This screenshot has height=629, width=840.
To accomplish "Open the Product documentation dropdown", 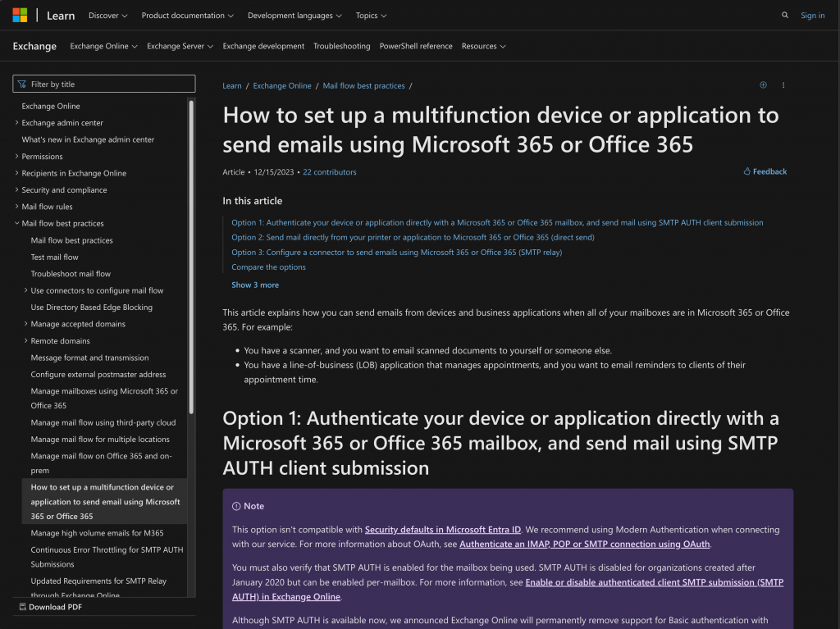I will (187, 16).
